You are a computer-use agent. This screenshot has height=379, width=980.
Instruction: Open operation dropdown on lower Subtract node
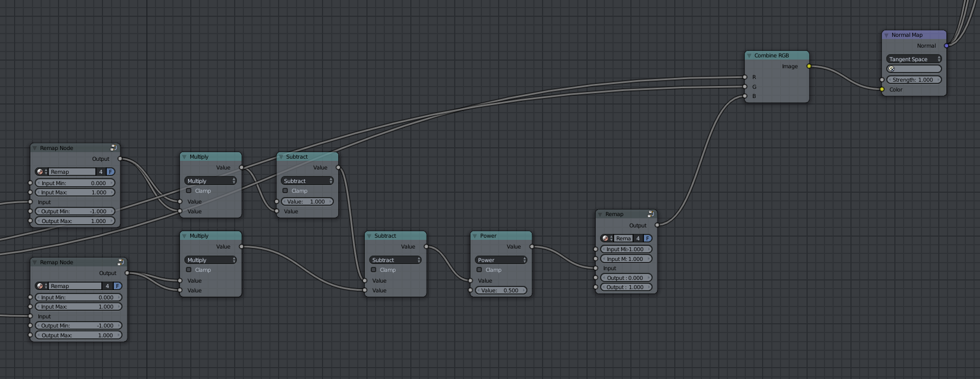click(396, 260)
